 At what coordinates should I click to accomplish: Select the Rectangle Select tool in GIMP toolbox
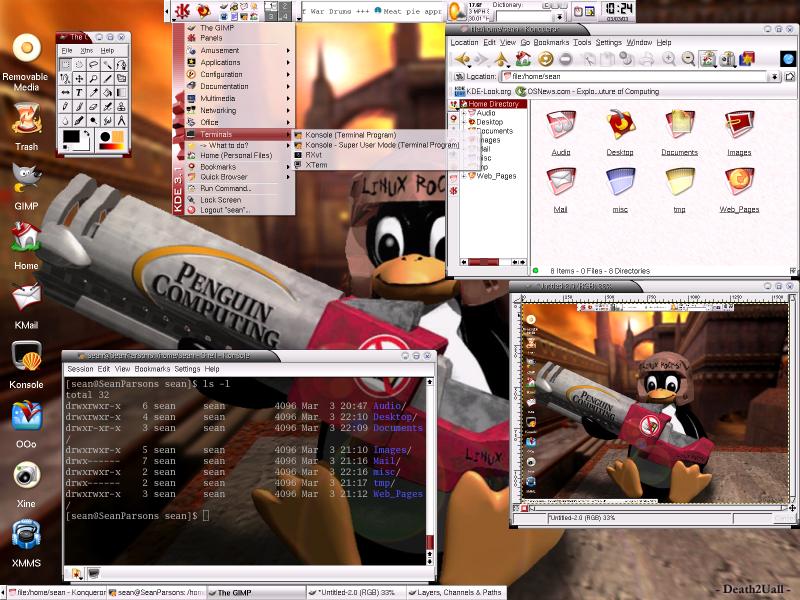[x=65, y=65]
